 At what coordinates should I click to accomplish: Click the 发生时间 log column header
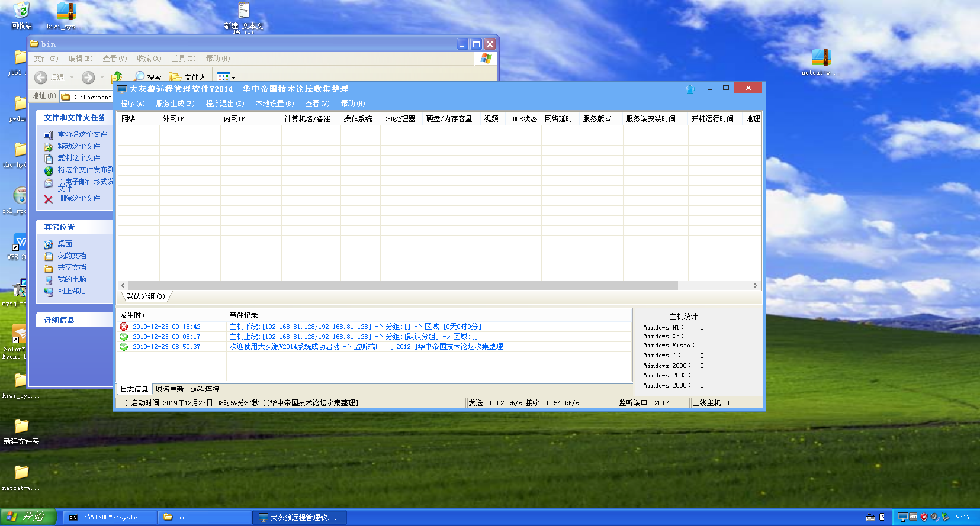(172, 315)
